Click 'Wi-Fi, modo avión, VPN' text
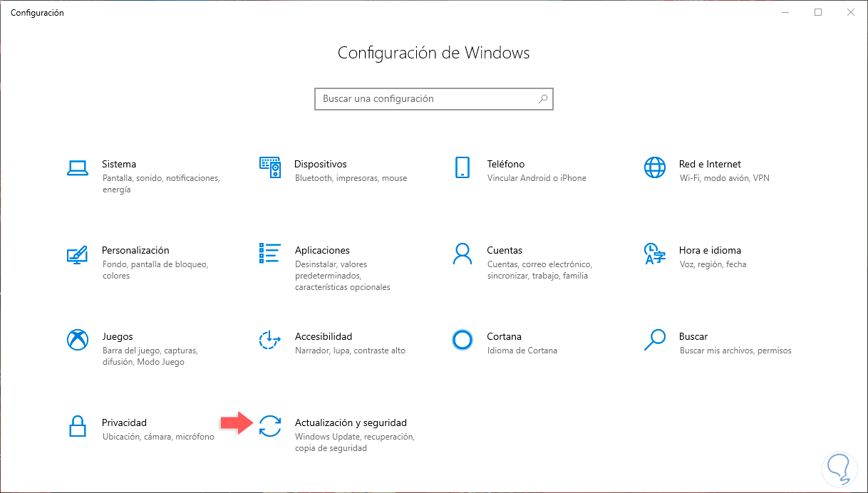The image size is (868, 493). pos(724,178)
